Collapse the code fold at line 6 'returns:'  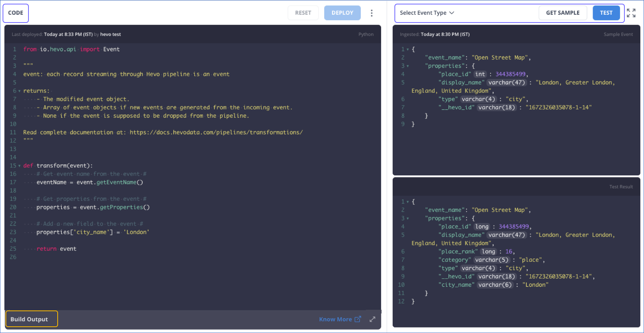click(20, 91)
